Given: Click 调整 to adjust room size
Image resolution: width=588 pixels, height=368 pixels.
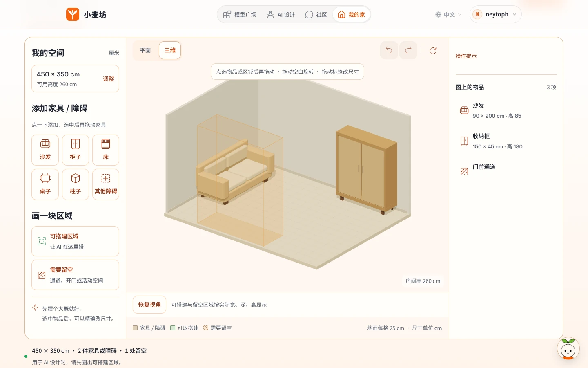Looking at the screenshot, I should point(108,79).
